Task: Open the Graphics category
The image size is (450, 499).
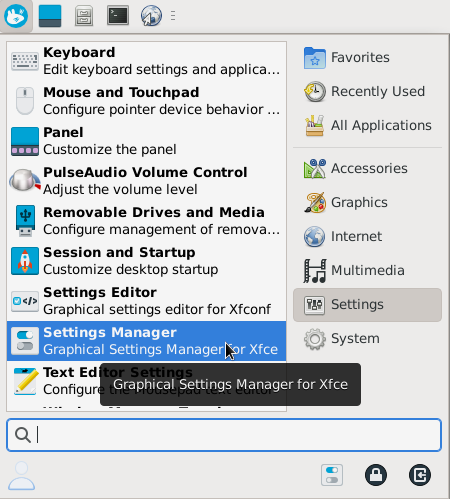Action: click(367, 203)
